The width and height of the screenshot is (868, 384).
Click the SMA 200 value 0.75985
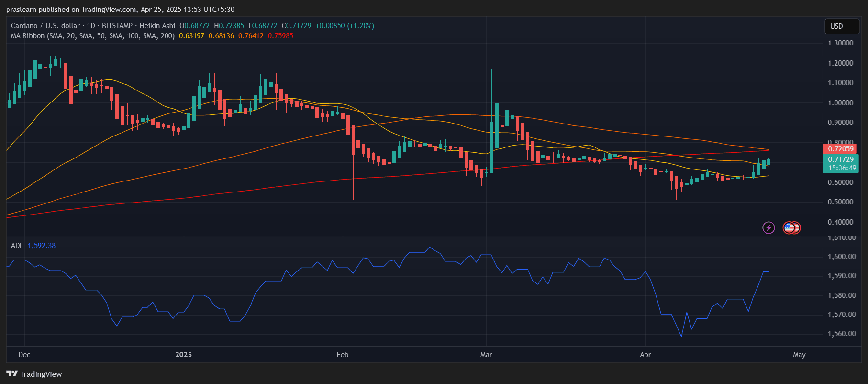[280, 36]
